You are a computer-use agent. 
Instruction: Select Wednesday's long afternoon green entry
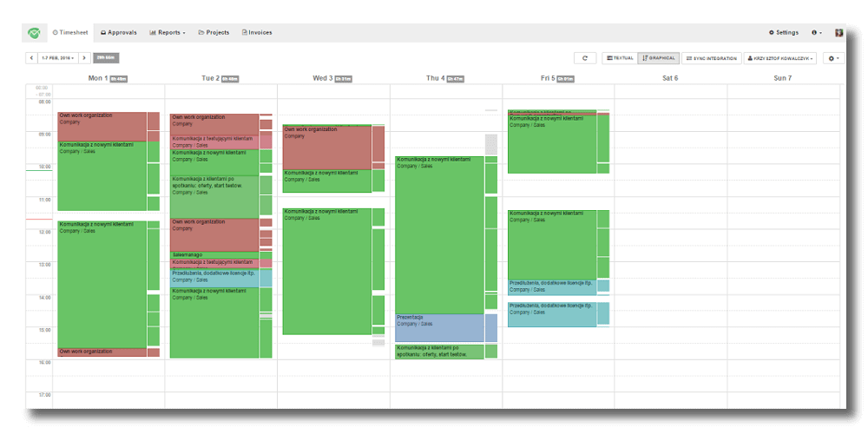coord(326,271)
